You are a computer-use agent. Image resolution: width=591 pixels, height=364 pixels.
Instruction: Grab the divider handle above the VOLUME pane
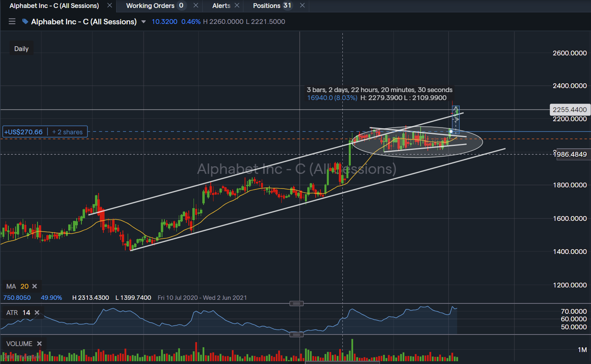pos(296,335)
